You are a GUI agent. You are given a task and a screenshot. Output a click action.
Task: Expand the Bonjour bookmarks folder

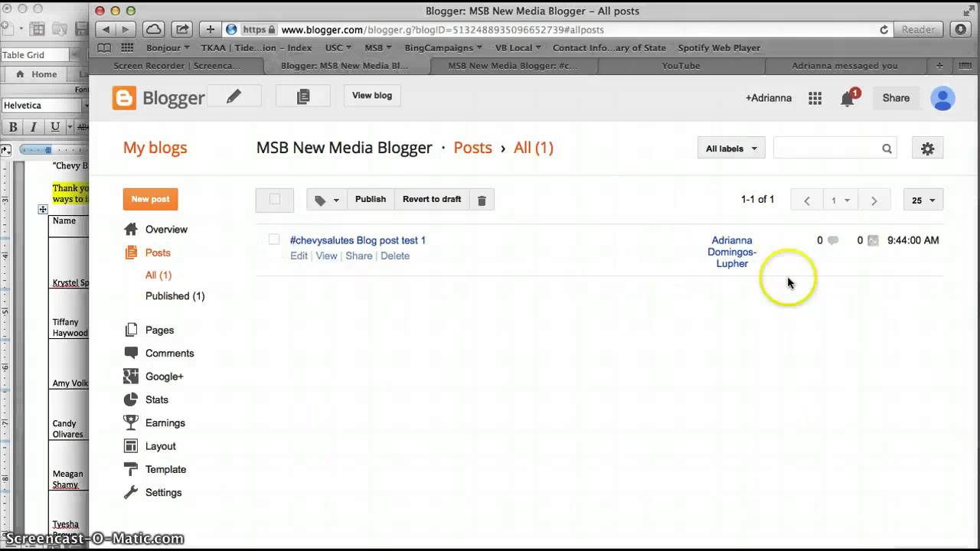(167, 47)
